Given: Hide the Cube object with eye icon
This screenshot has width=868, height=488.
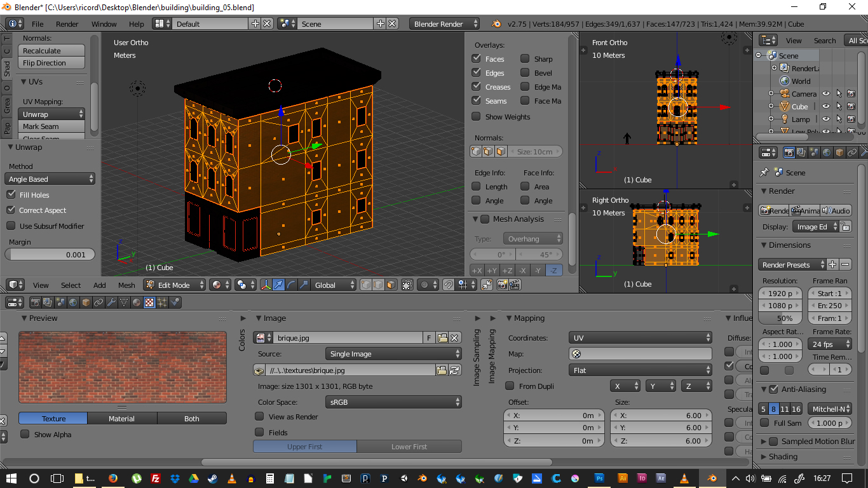Looking at the screenshot, I should [826, 107].
